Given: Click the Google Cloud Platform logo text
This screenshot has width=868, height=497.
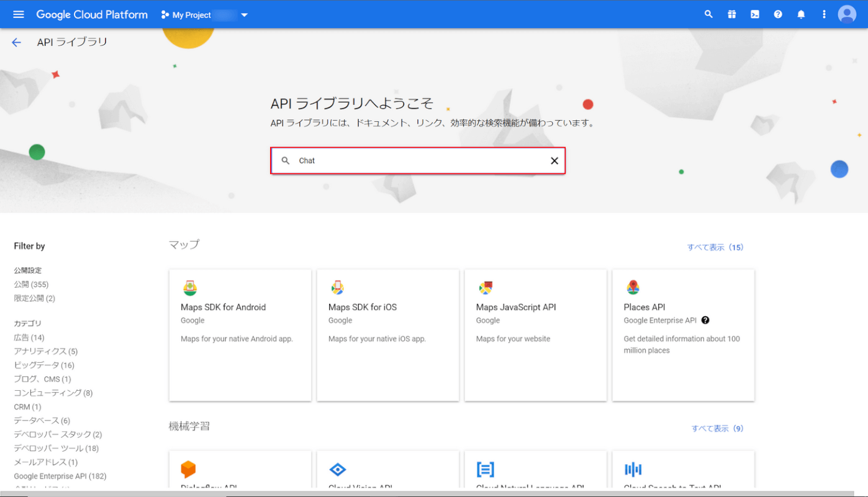Looking at the screenshot, I should pyautogui.click(x=92, y=14).
